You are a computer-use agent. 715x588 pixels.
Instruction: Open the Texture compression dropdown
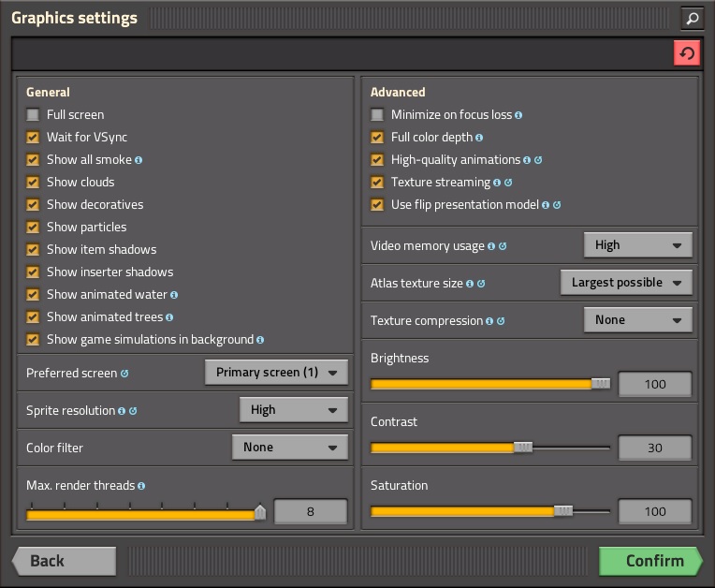click(x=638, y=320)
